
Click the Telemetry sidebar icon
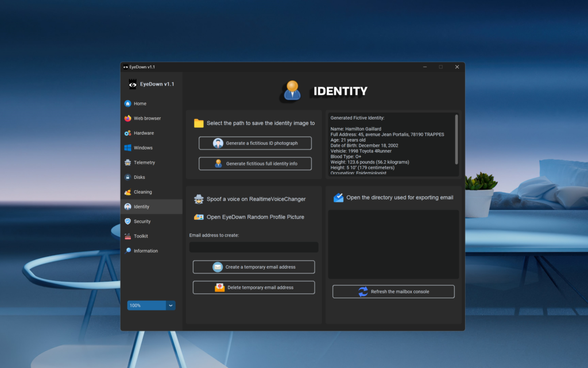(x=127, y=163)
